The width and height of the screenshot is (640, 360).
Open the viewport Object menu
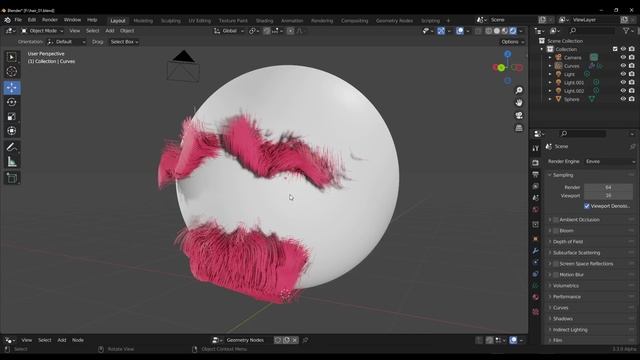127,31
